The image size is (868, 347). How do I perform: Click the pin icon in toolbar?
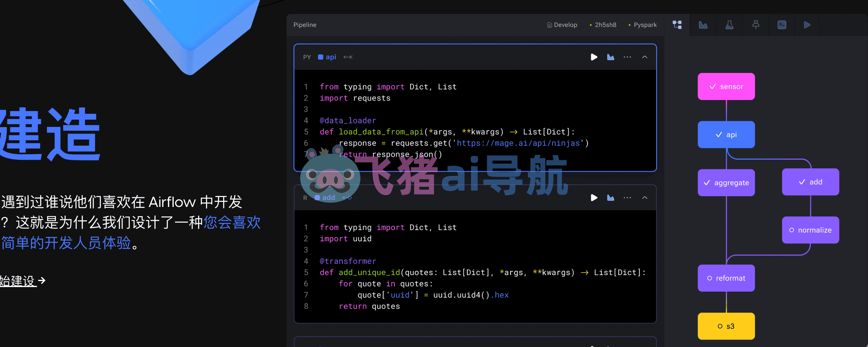[x=756, y=25]
